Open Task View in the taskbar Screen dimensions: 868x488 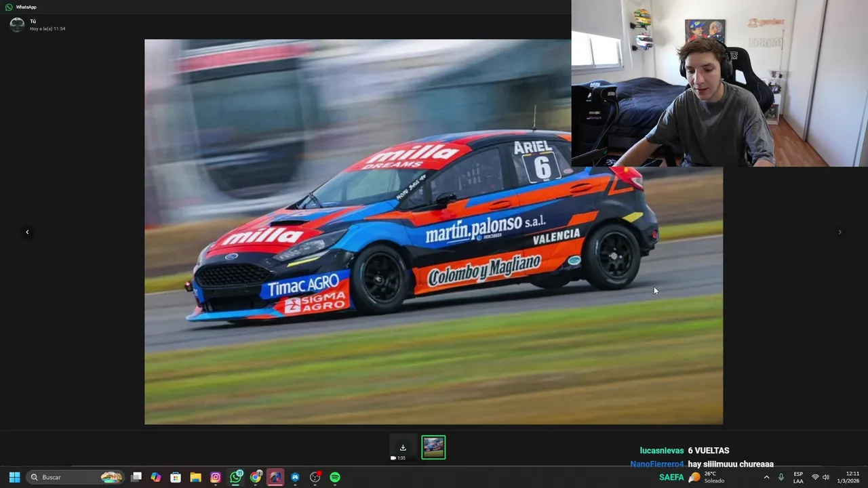point(136,477)
